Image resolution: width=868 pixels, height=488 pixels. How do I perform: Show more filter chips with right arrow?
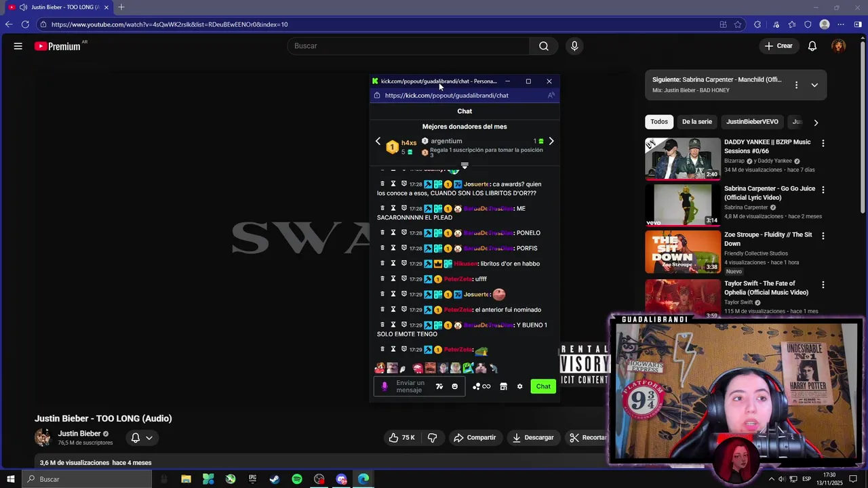(x=816, y=123)
